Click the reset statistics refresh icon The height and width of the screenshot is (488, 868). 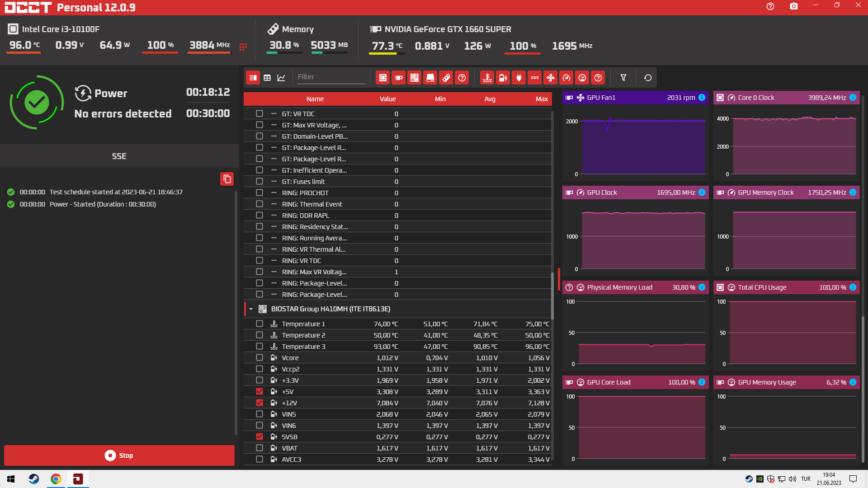coord(647,78)
